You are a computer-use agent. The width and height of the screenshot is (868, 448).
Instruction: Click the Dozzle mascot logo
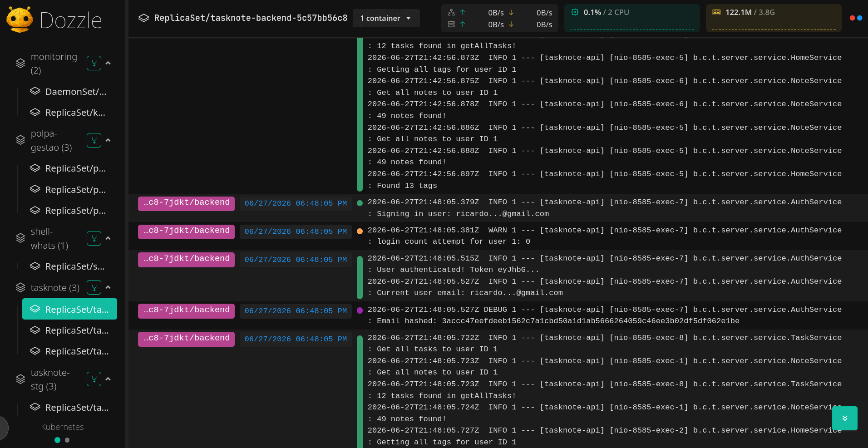[x=20, y=20]
